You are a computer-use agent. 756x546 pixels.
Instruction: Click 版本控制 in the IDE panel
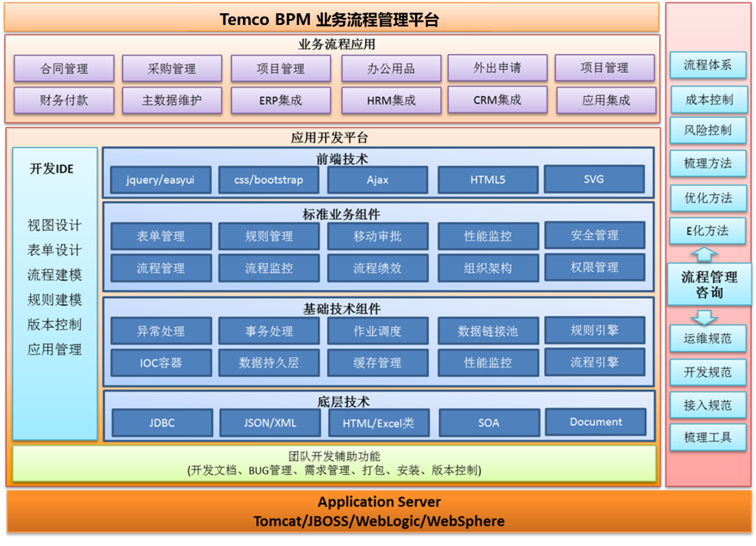(54, 324)
